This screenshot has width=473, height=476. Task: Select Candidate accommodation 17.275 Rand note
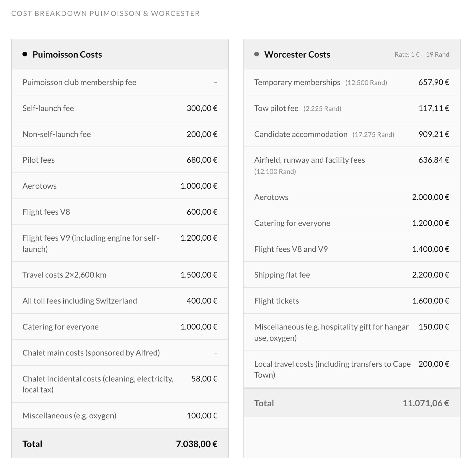tap(373, 135)
